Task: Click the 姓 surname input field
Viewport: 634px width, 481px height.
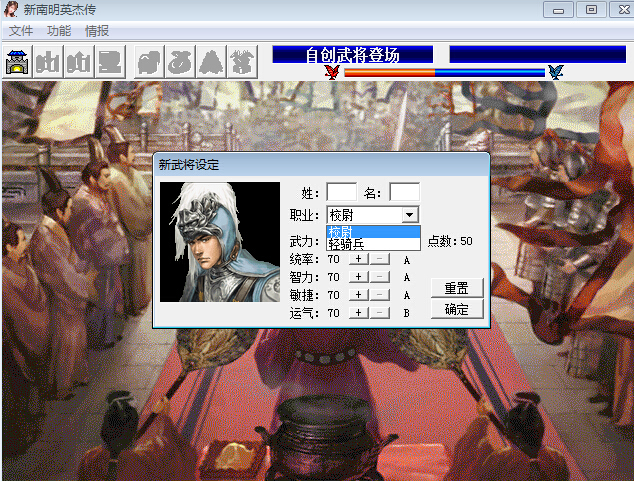Action: click(341, 192)
